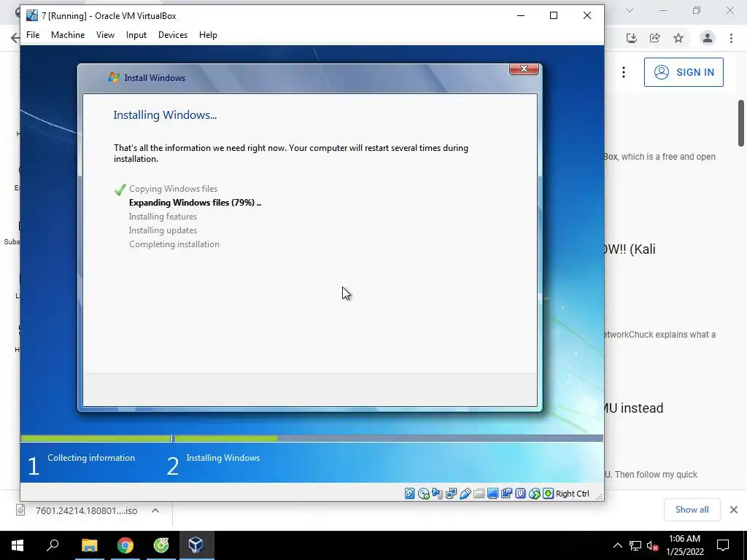Open the Chrome profile avatar

click(x=708, y=38)
